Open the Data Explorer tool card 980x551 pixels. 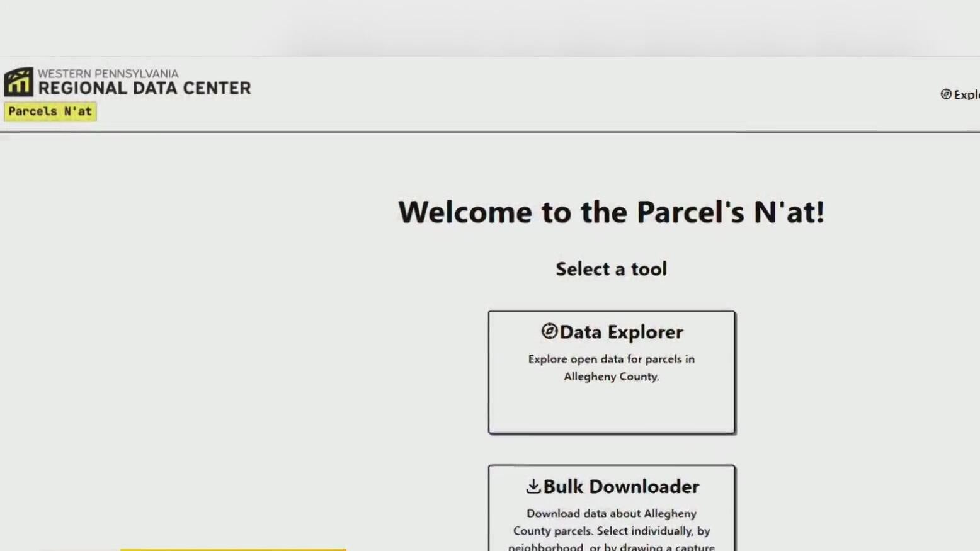point(612,372)
